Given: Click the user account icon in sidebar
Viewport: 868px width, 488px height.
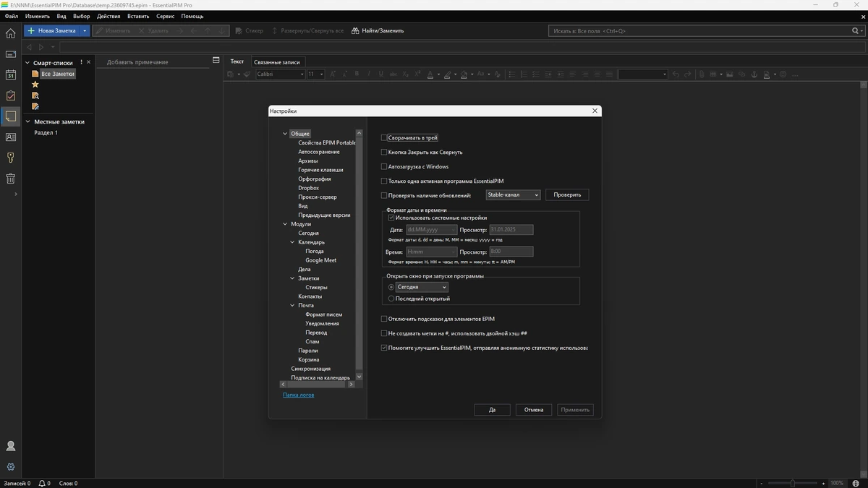Looking at the screenshot, I should [10, 446].
